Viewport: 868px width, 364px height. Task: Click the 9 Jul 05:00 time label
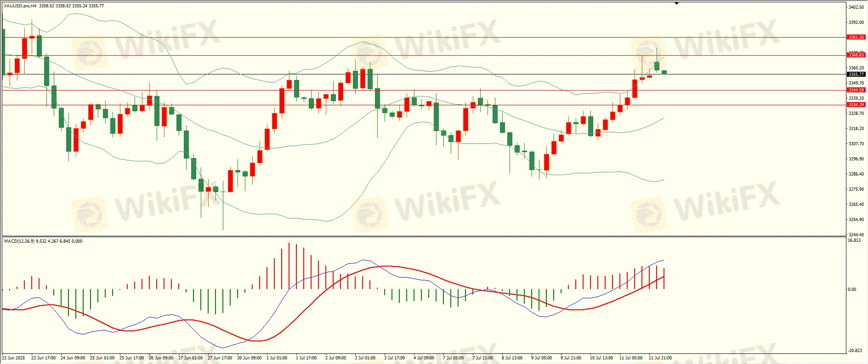(x=542, y=358)
